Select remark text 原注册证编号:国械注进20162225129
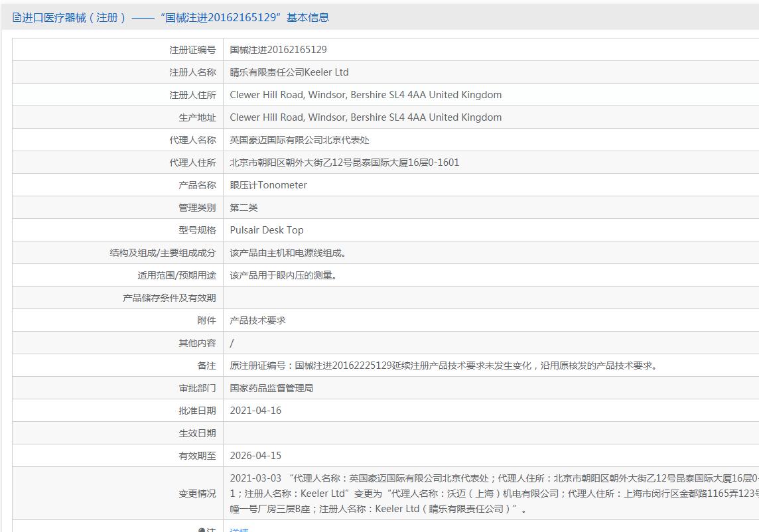759x532 pixels. click(x=443, y=366)
